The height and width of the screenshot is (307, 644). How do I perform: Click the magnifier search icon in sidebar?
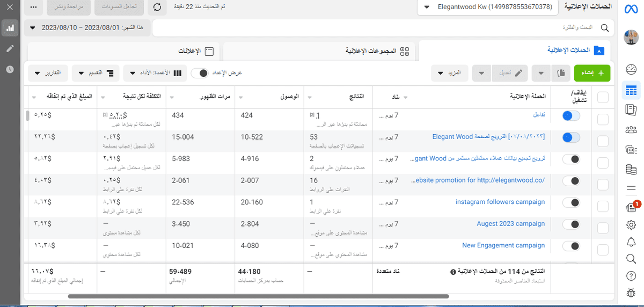click(x=631, y=259)
